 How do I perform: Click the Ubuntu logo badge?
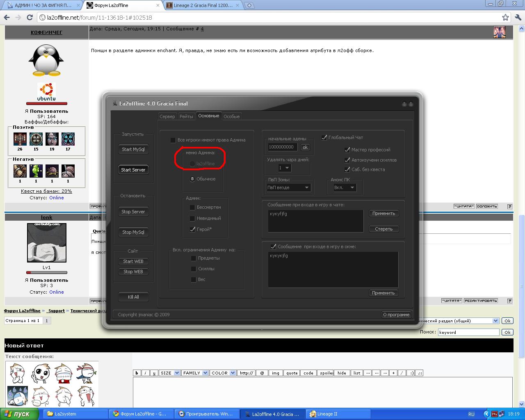click(46, 91)
